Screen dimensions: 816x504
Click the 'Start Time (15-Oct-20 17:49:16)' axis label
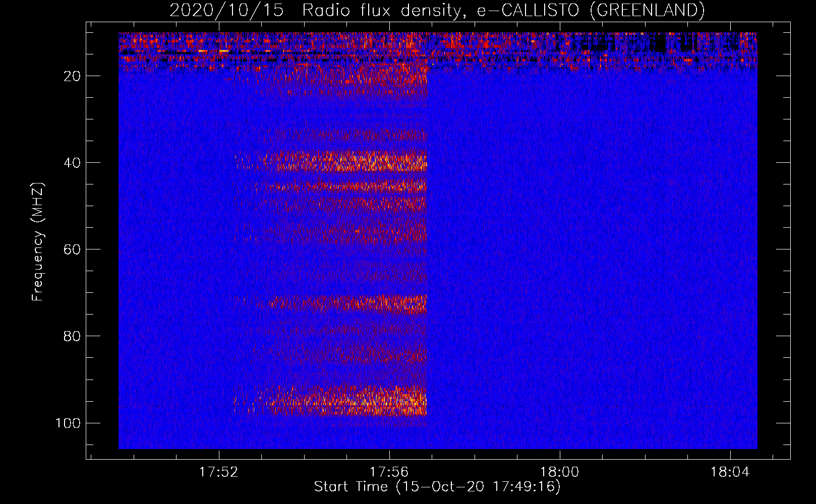click(437, 487)
